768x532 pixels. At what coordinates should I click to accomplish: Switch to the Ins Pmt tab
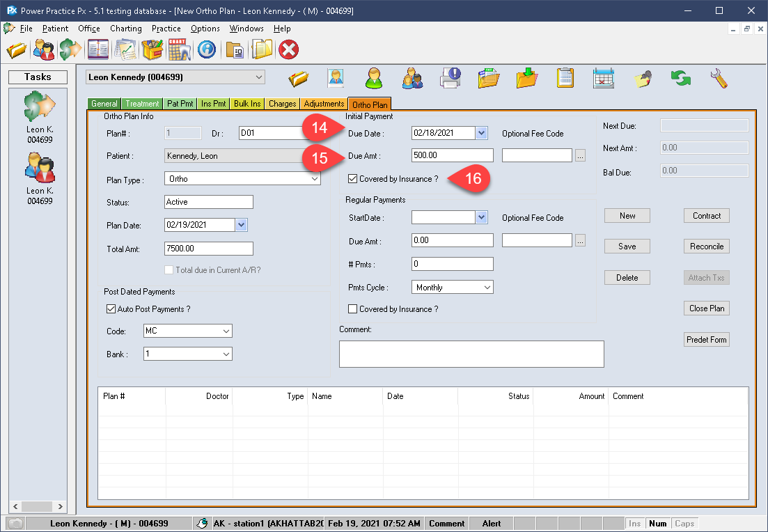click(214, 104)
